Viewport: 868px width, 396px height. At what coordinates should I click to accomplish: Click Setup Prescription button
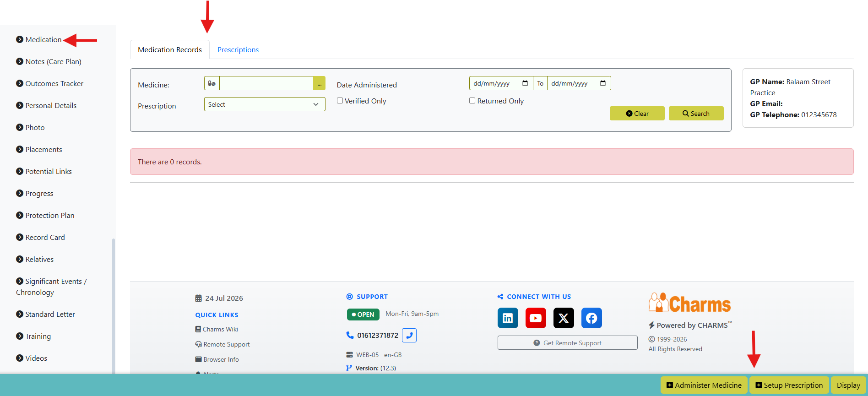[789, 385]
